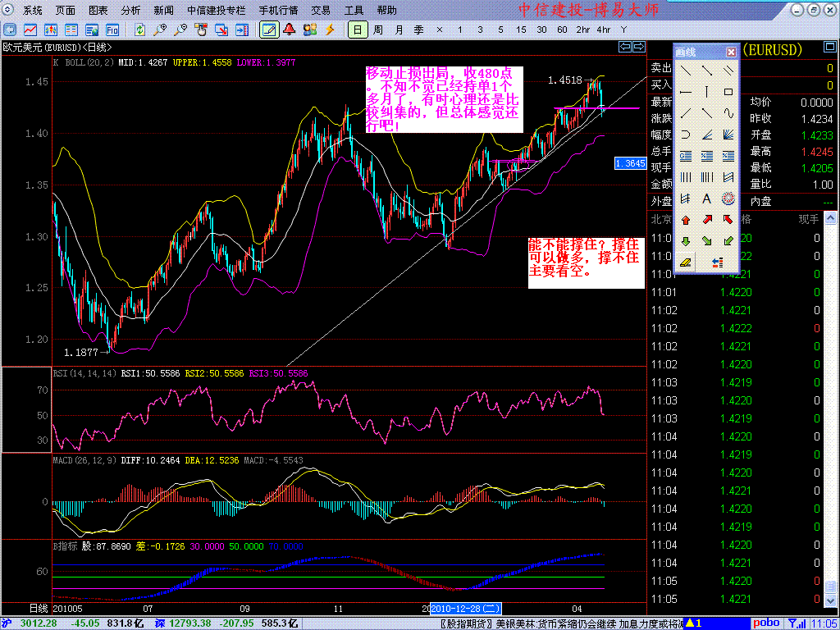Open the 手机行情 menu
This screenshot has height=630, width=840.
278,10
